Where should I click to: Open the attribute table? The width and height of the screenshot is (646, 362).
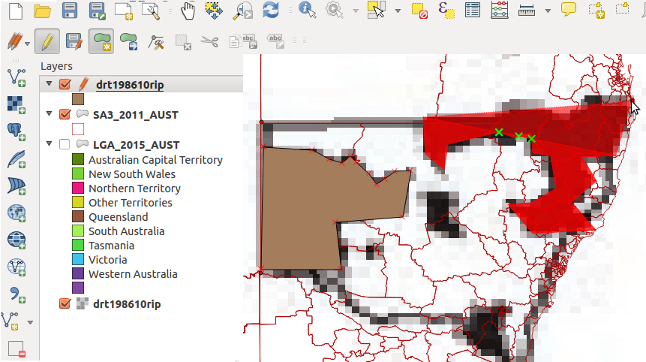(472, 10)
